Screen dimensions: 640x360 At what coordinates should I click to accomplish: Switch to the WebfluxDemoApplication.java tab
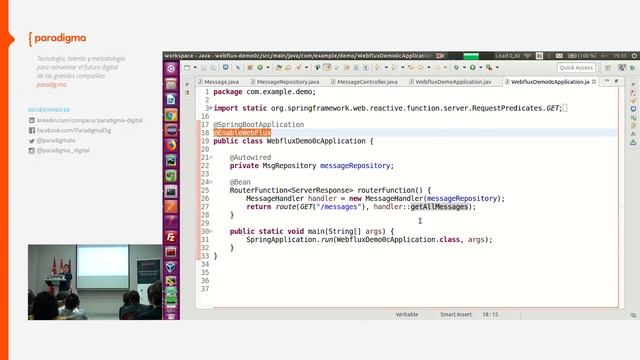(x=451, y=82)
